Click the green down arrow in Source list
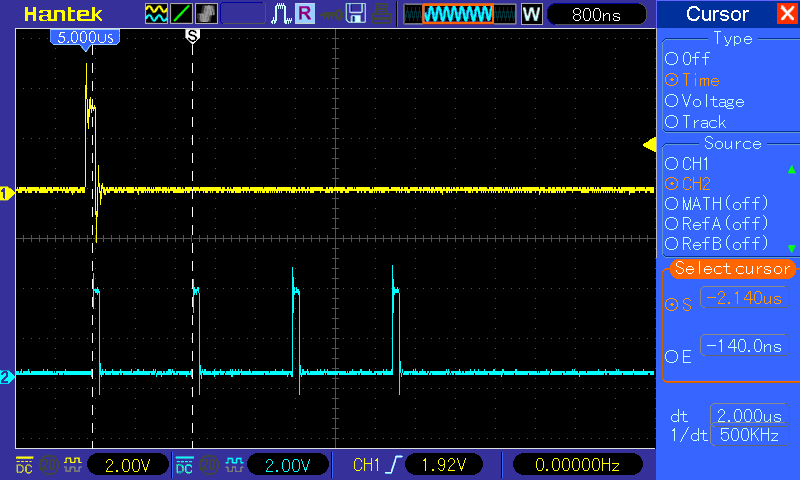 [791, 248]
